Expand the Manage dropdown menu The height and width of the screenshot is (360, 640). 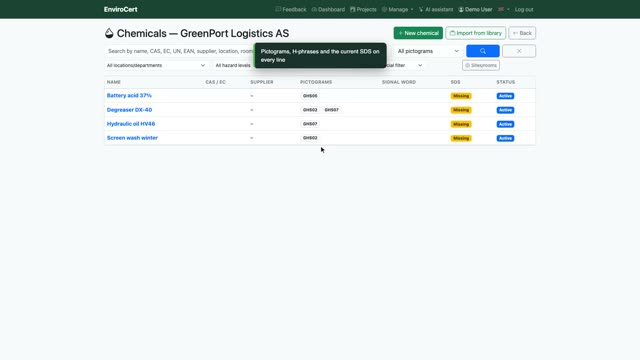(398, 9)
